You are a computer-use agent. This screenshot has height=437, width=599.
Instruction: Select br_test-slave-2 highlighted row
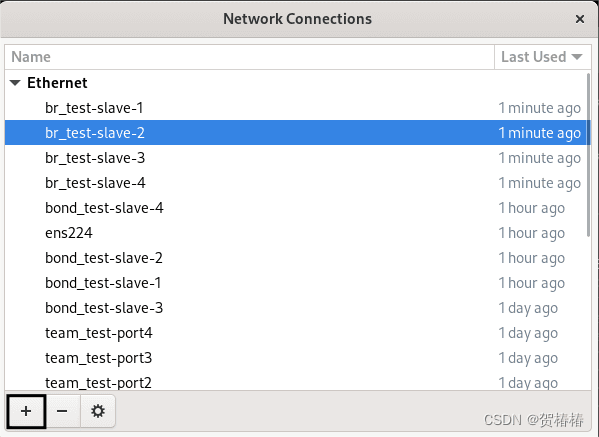tap(295, 133)
